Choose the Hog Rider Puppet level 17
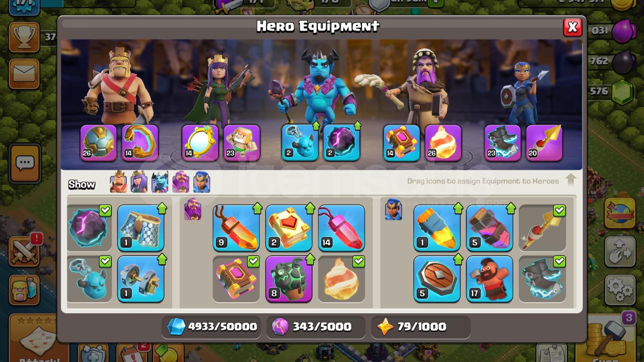Image resolution: width=644 pixels, height=362 pixels. click(489, 279)
